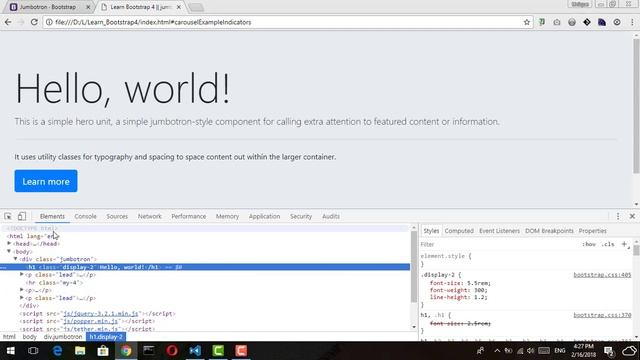640x360 pixels.
Task: Open the Windows Start menu
Action: coord(11,351)
